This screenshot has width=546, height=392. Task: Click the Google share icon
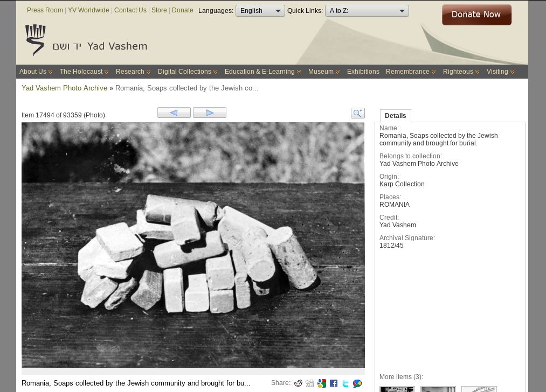pos(322,383)
